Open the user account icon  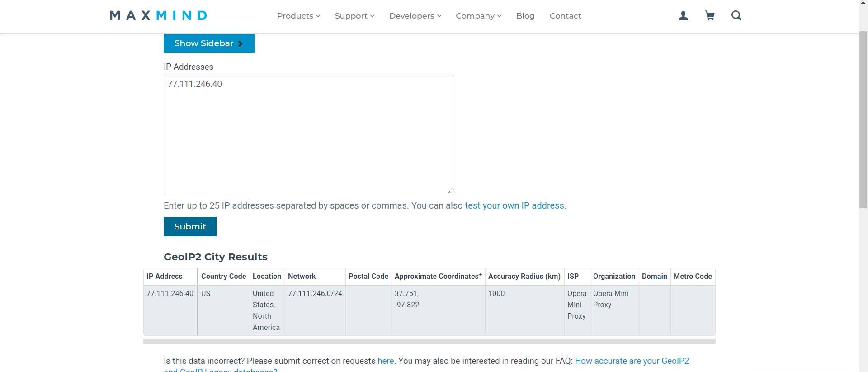click(x=683, y=16)
